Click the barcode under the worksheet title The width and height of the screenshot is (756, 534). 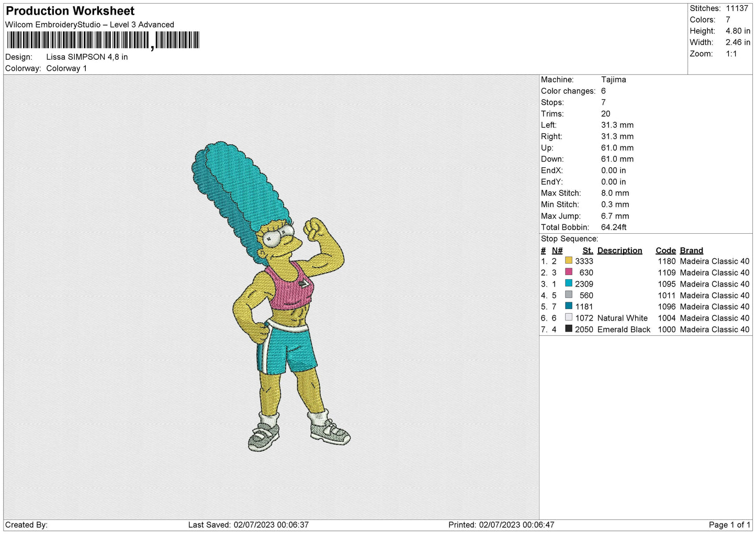[x=103, y=40]
